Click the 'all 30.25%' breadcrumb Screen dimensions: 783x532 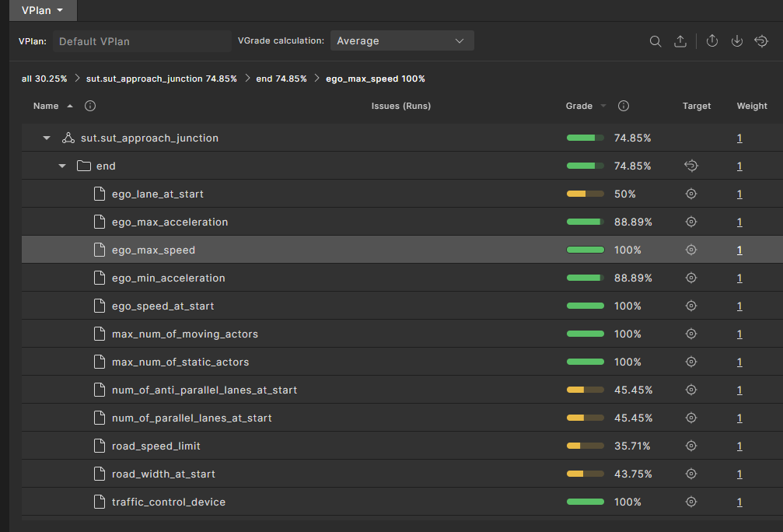44,79
